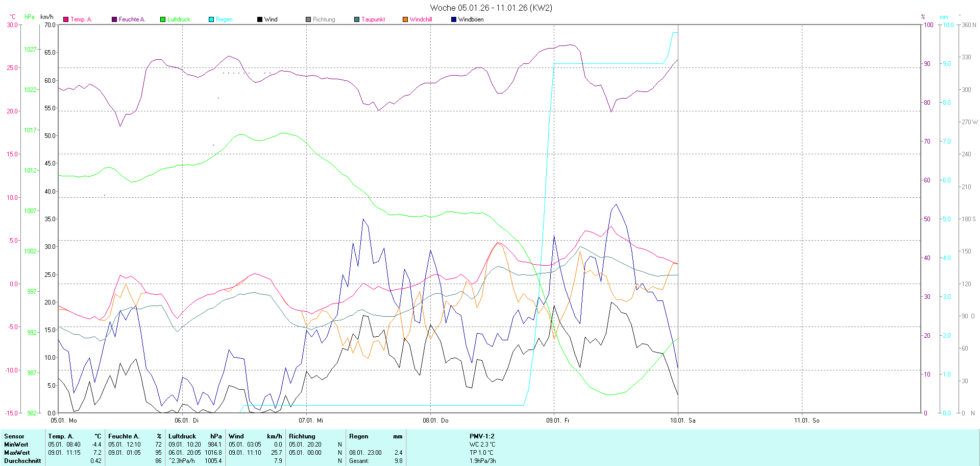980x466 pixels.
Task: Click the green Luftdruck legend swatch
Action: click(163, 19)
